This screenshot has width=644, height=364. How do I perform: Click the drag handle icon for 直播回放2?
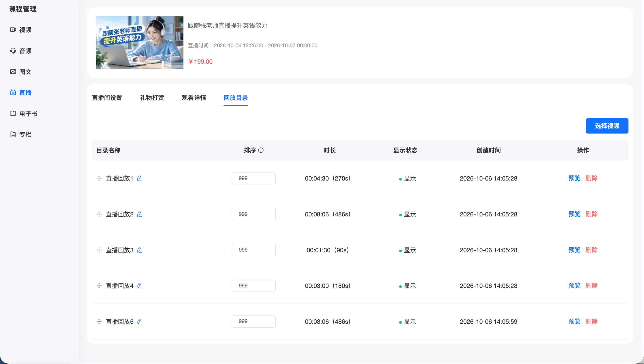point(99,214)
